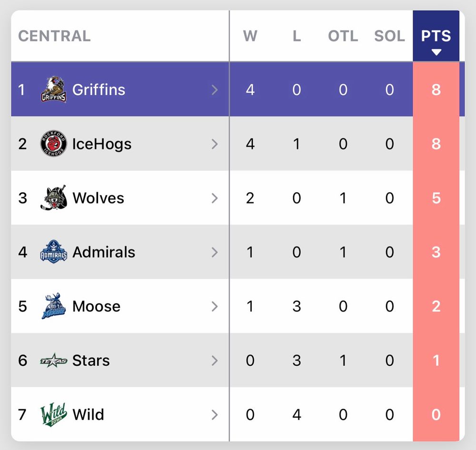Click the Iowa Wild logo
The width and height of the screenshot is (476, 450).
point(53,414)
